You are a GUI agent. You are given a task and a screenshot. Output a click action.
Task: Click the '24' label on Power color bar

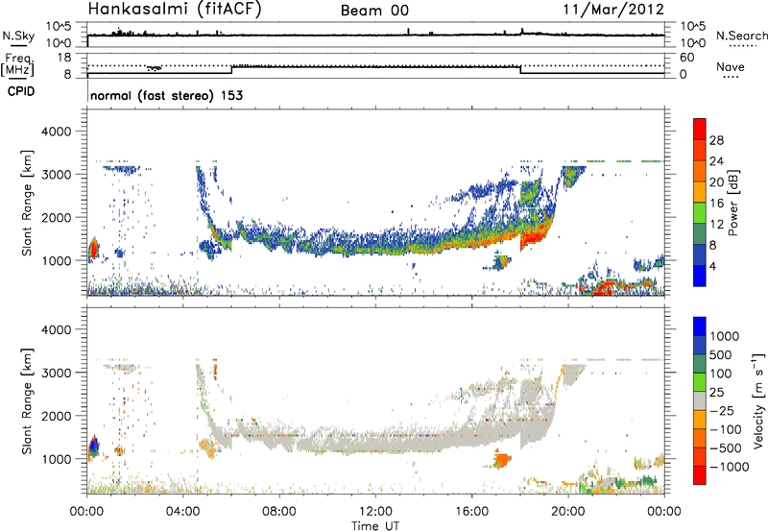pyautogui.click(x=716, y=161)
